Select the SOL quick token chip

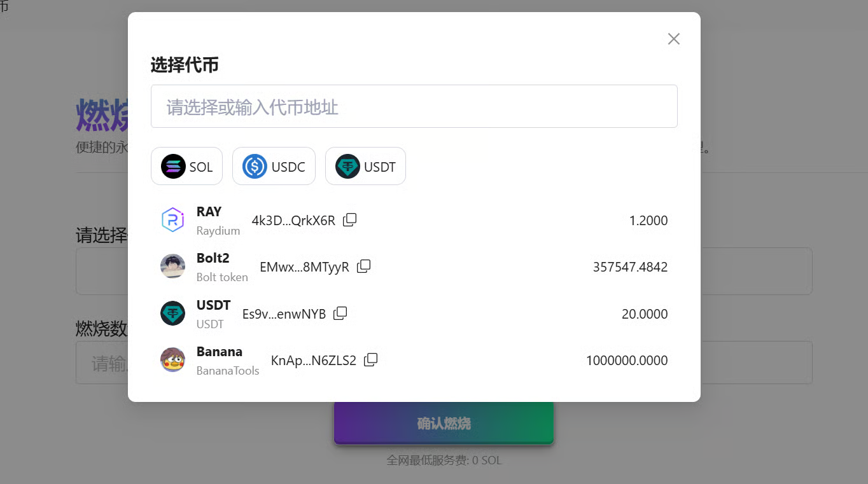click(186, 167)
